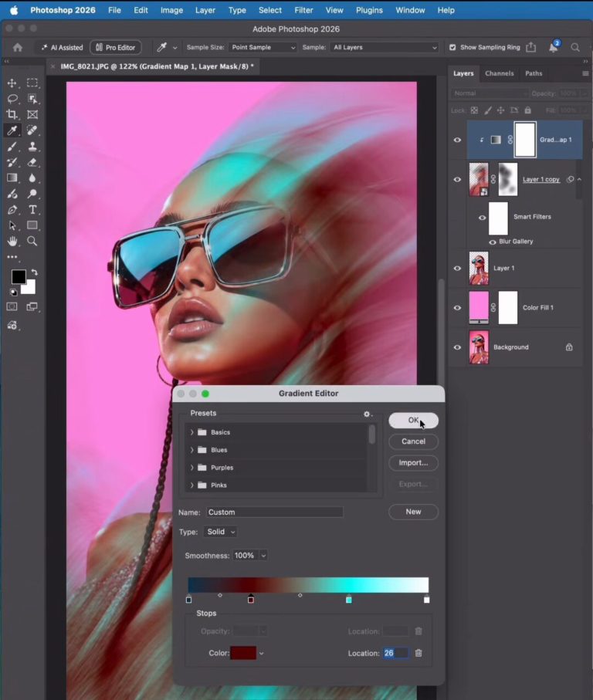Screen dimensions: 593x700
Task: Click the dark red stop Color swatch
Action: (x=243, y=653)
